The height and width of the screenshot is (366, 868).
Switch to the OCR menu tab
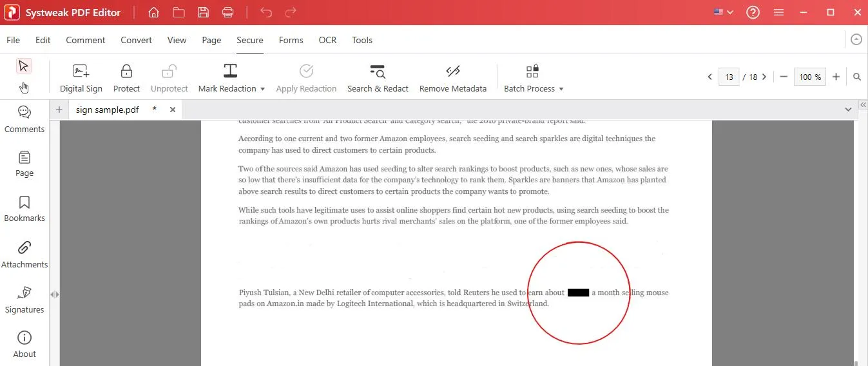coord(327,40)
